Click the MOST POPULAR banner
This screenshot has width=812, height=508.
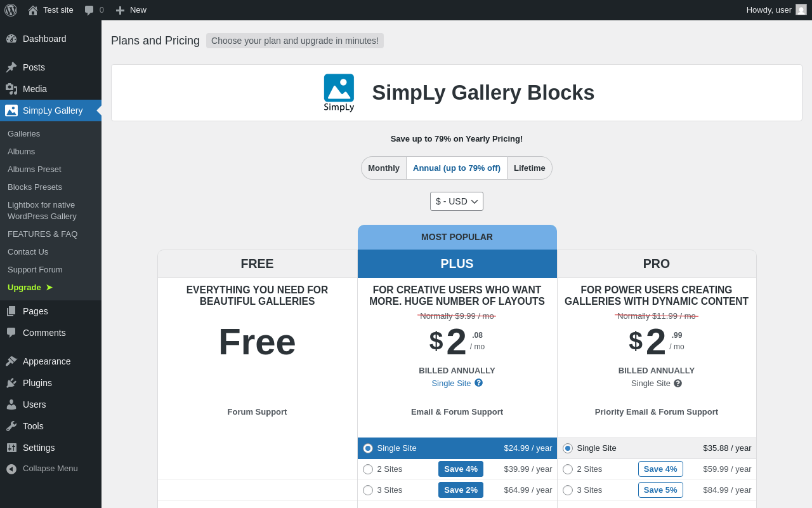point(457,237)
